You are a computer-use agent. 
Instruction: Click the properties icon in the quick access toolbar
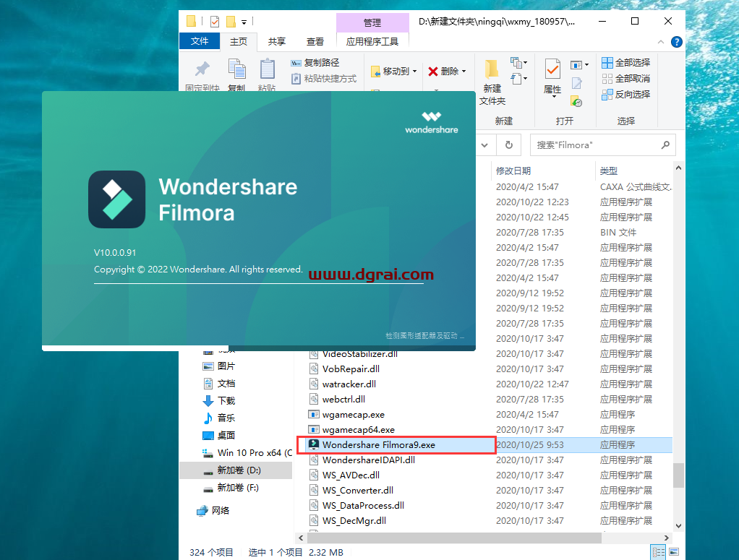click(x=215, y=21)
